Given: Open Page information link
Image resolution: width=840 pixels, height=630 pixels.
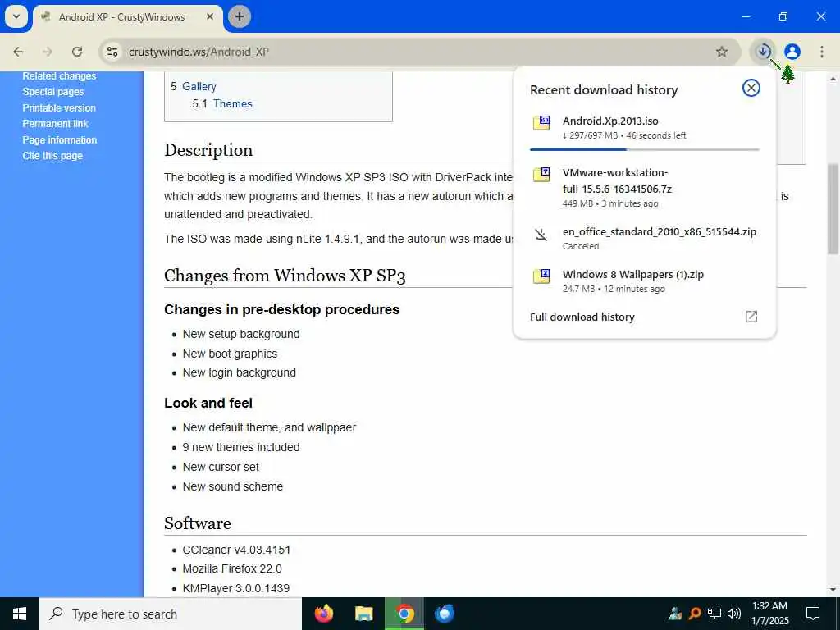Looking at the screenshot, I should (59, 139).
